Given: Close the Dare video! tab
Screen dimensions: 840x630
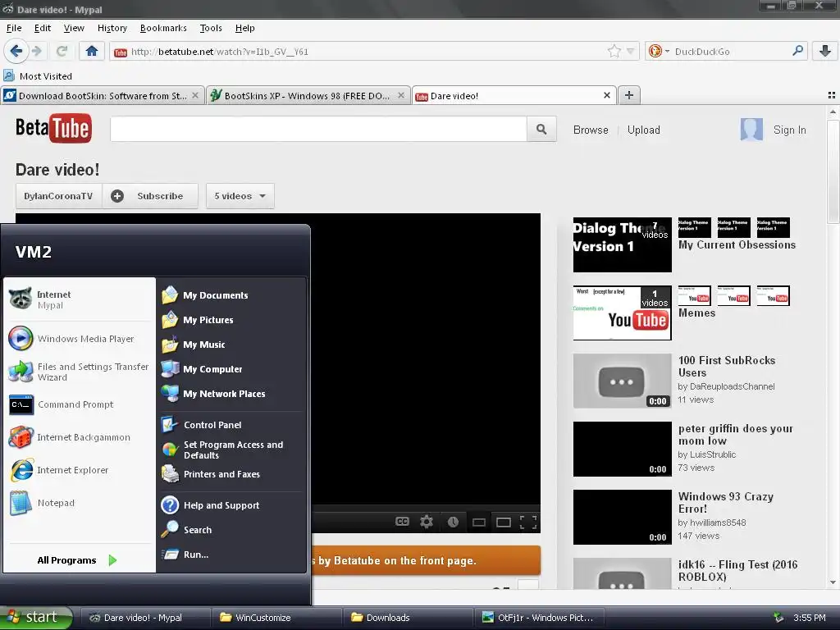Looking at the screenshot, I should coord(607,95).
